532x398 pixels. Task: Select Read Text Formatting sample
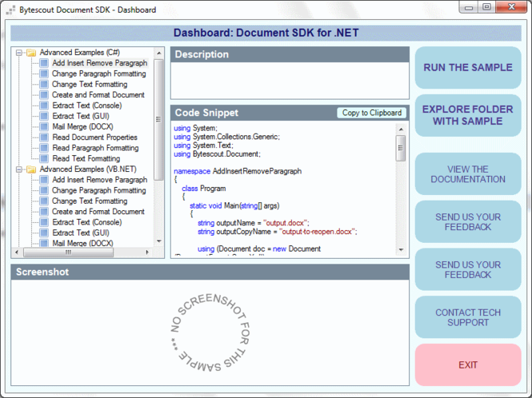pos(86,158)
